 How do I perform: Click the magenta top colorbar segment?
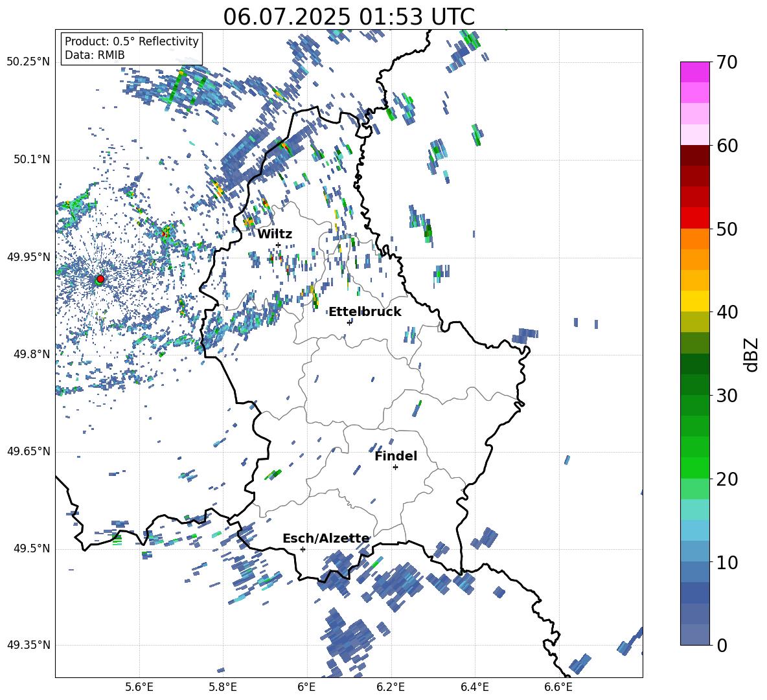pyautogui.click(x=695, y=73)
